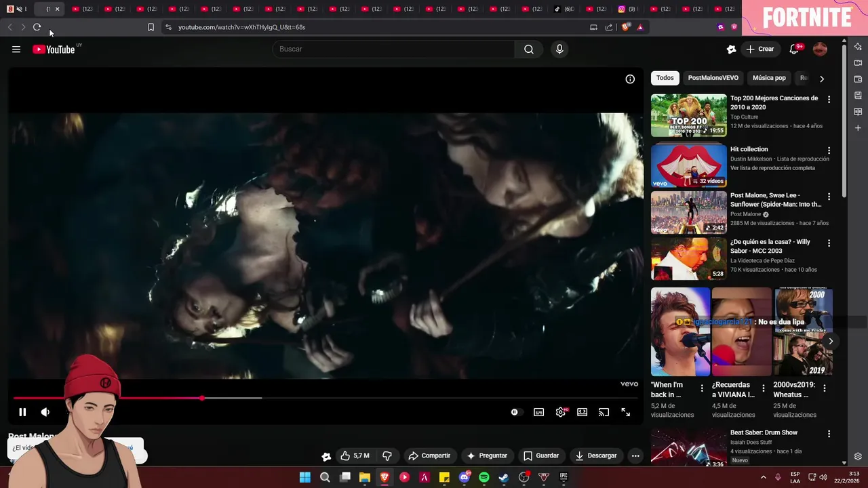Toggle theater mode
The image size is (868, 488).
[582, 412]
